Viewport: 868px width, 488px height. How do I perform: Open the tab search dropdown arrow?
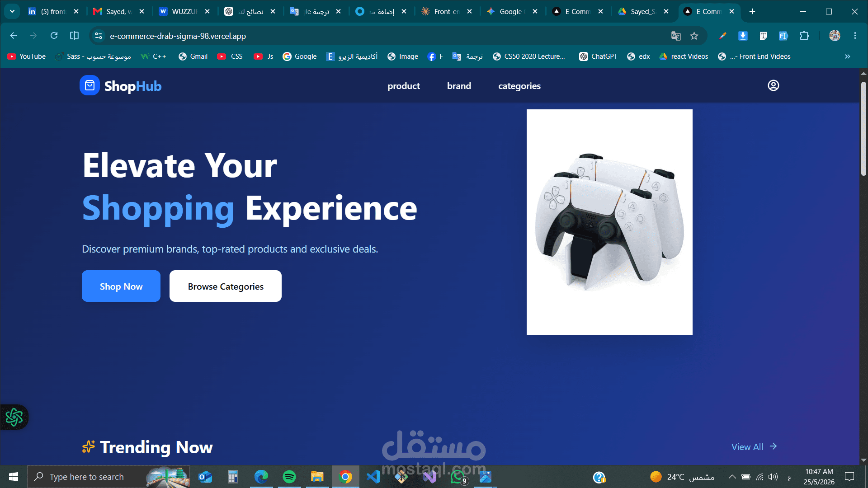pos(12,11)
